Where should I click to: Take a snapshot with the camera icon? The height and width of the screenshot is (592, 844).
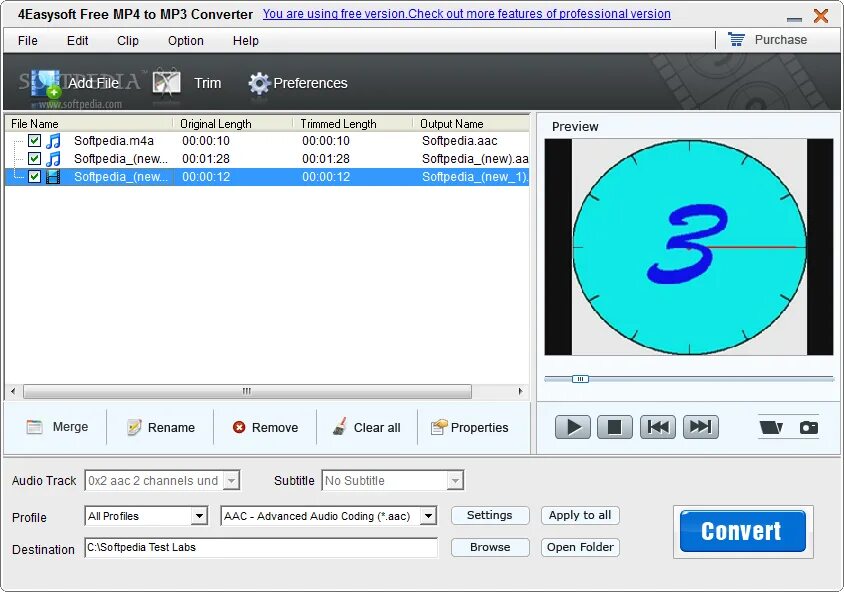pos(808,427)
